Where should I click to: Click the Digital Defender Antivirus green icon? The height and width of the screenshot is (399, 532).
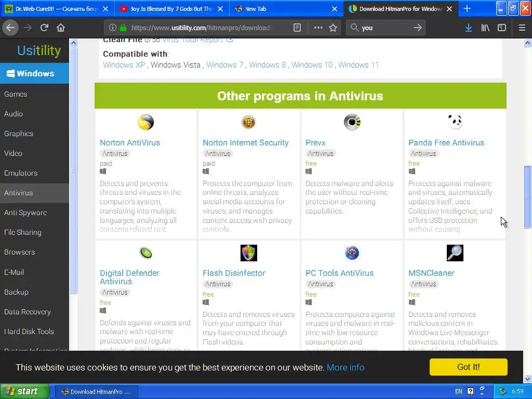(x=146, y=253)
